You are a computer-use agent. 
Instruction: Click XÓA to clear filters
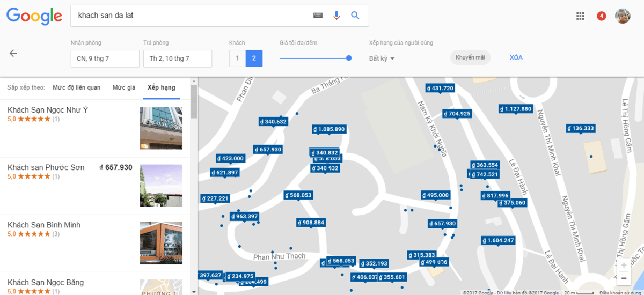[516, 57]
